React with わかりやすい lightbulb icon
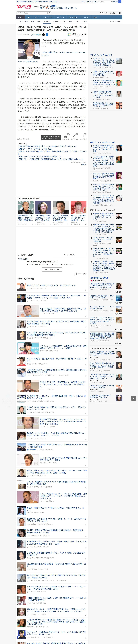Screen dimensions: 138x644 [x=74, y=137]
